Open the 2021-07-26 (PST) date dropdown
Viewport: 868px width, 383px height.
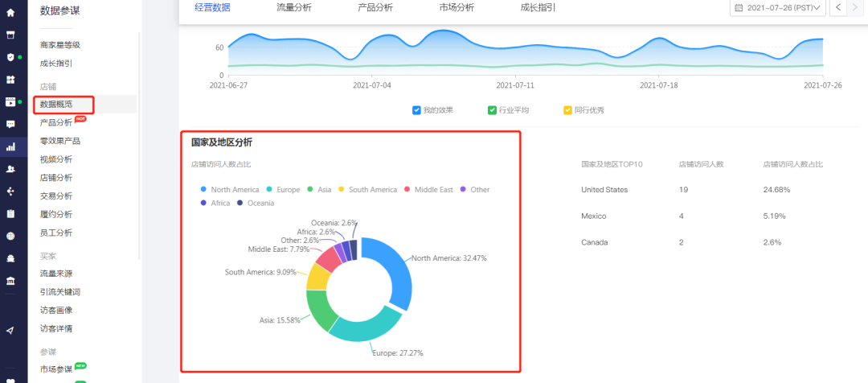pos(778,8)
